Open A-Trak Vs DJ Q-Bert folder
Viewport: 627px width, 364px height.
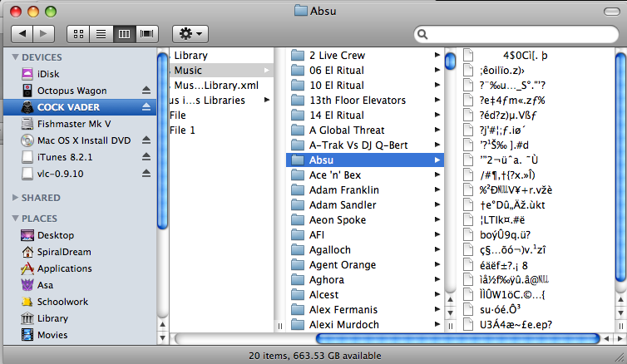tap(365, 145)
